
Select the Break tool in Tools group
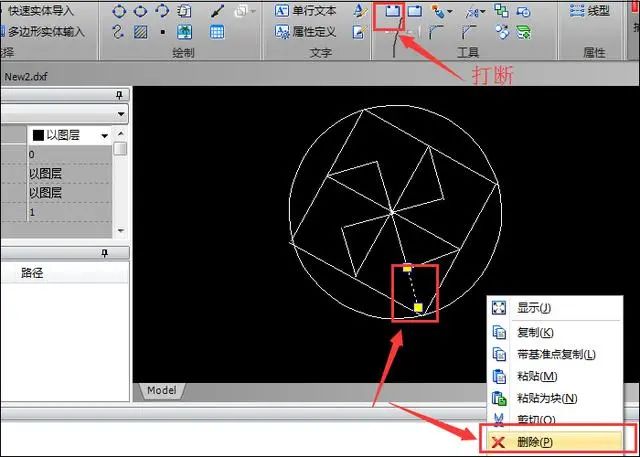pos(392,11)
